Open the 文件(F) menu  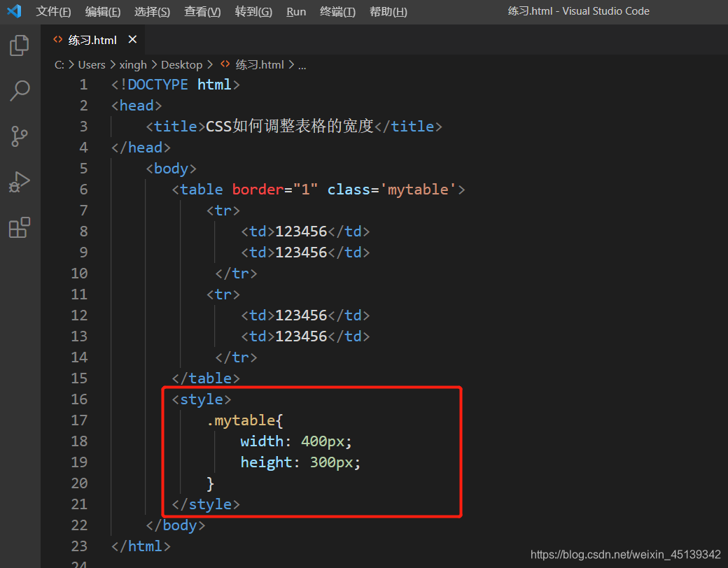pos(53,11)
